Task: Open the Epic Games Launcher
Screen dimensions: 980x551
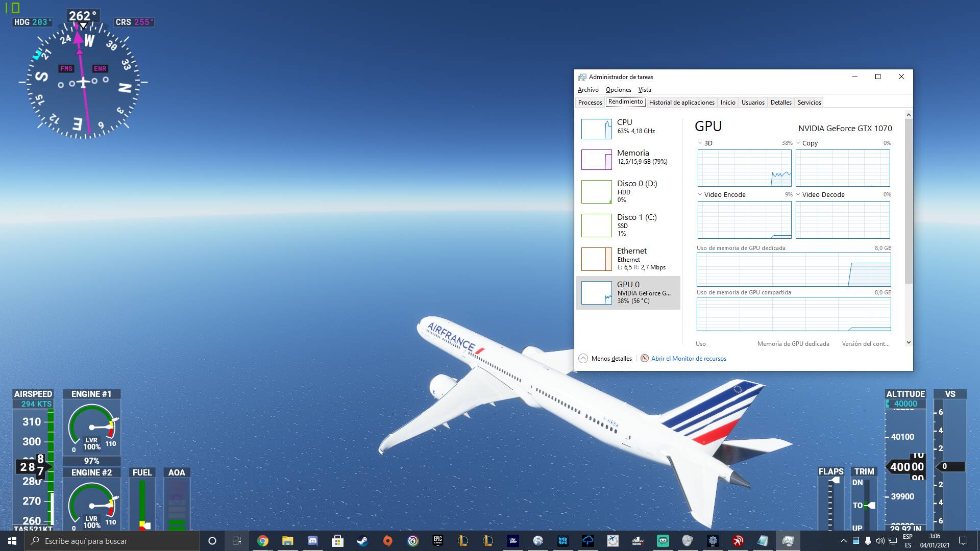Action: pos(437,541)
